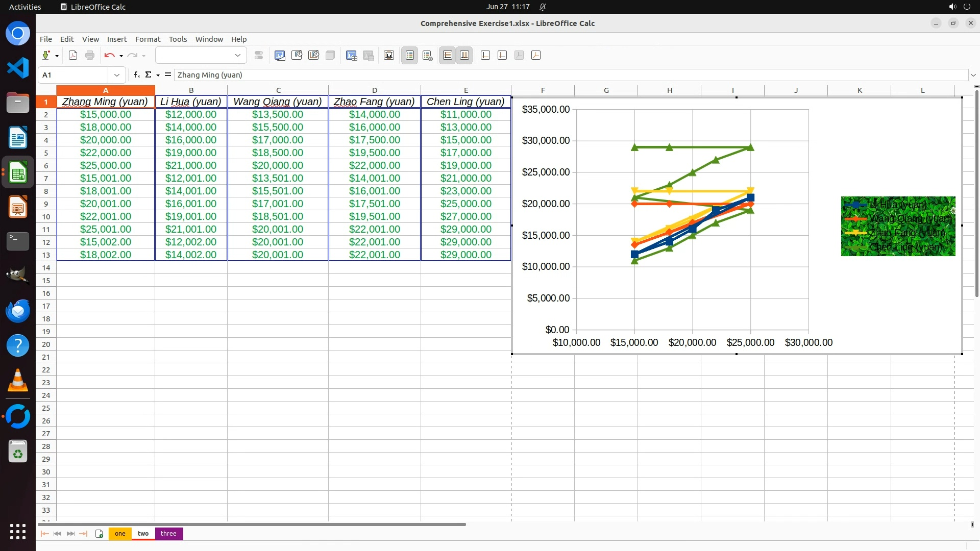Image resolution: width=980 pixels, height=551 pixels.
Task: Select the leafy green chart legend box
Action: click(898, 227)
